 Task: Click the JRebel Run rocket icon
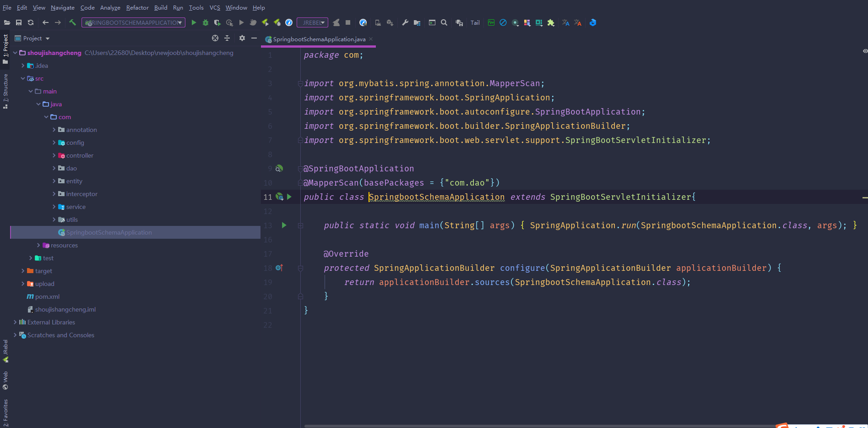coord(265,22)
